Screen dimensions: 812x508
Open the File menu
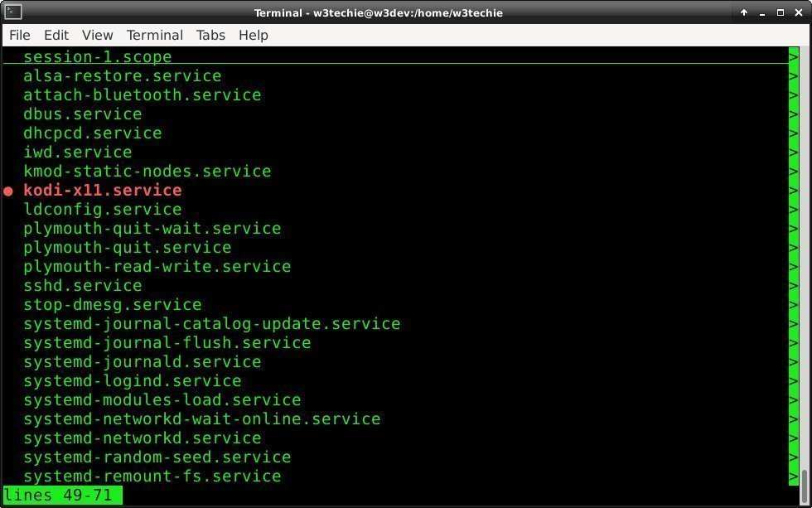coord(19,35)
